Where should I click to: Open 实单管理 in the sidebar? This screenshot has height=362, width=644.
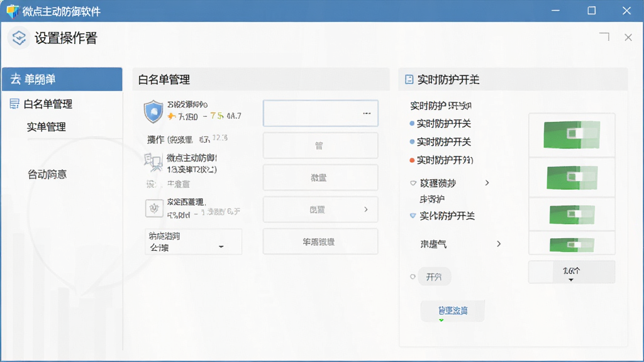pos(47,127)
